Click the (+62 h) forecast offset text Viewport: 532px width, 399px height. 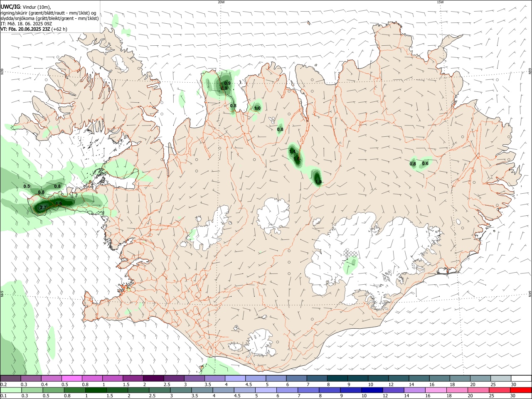click(59, 29)
